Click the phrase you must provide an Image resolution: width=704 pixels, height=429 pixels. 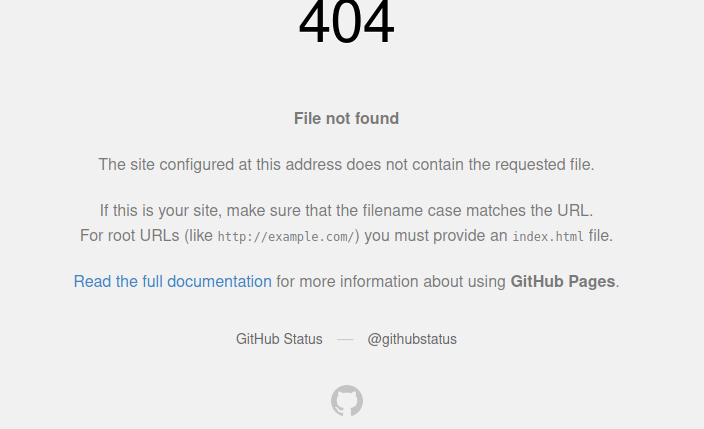point(436,236)
